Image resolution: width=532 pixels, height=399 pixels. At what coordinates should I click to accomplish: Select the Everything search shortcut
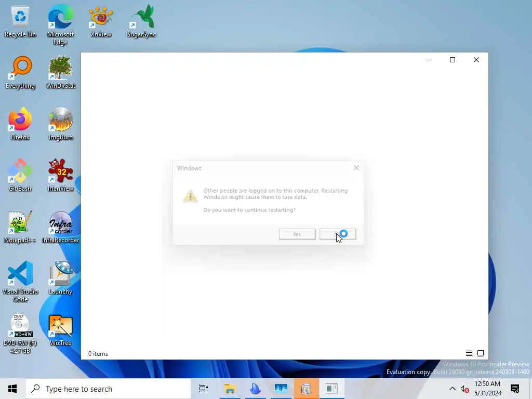click(20, 73)
